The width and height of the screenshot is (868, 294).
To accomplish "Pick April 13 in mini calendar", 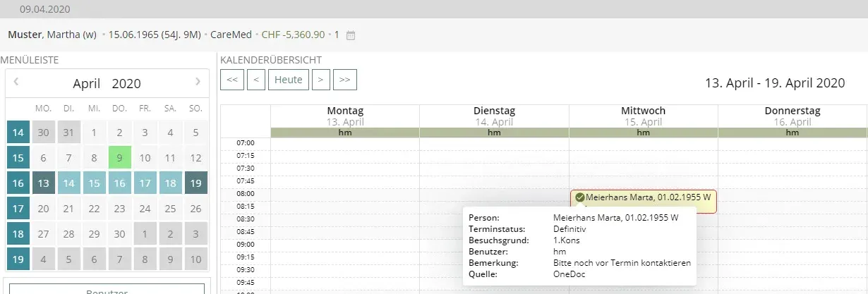I will click(x=43, y=183).
